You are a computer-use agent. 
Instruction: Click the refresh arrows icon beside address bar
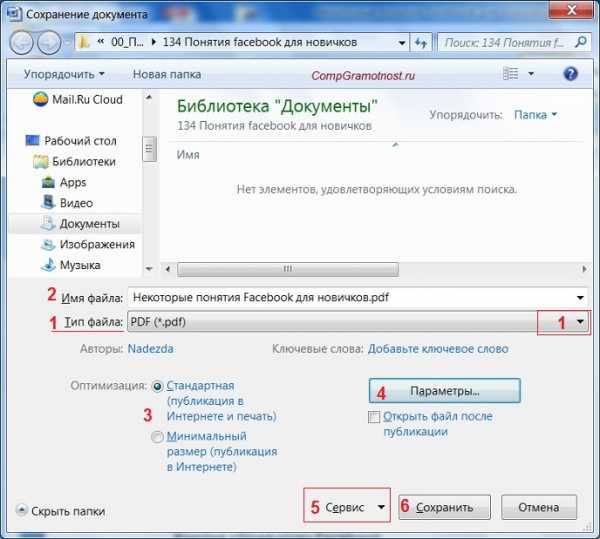(421, 43)
